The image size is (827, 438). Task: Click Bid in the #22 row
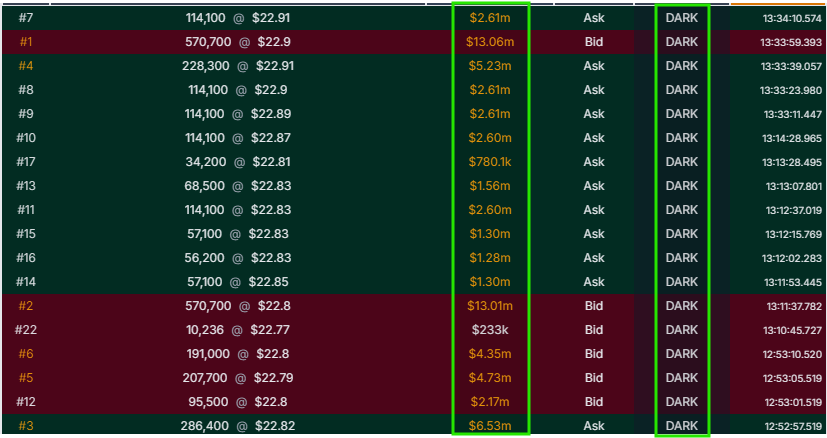(x=594, y=330)
